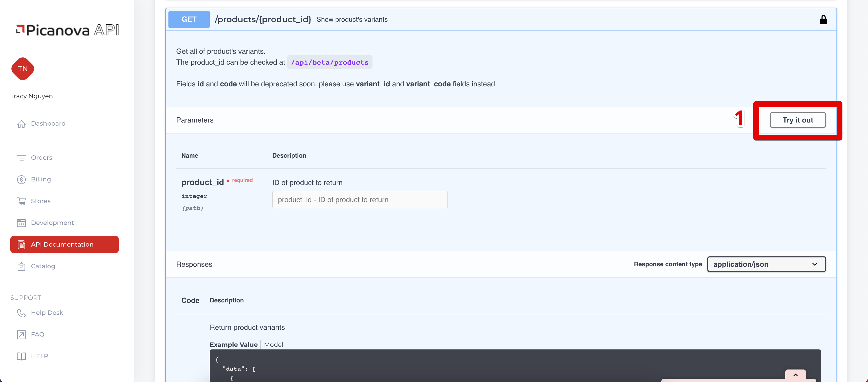Click the Billing dollar icon

click(21, 179)
